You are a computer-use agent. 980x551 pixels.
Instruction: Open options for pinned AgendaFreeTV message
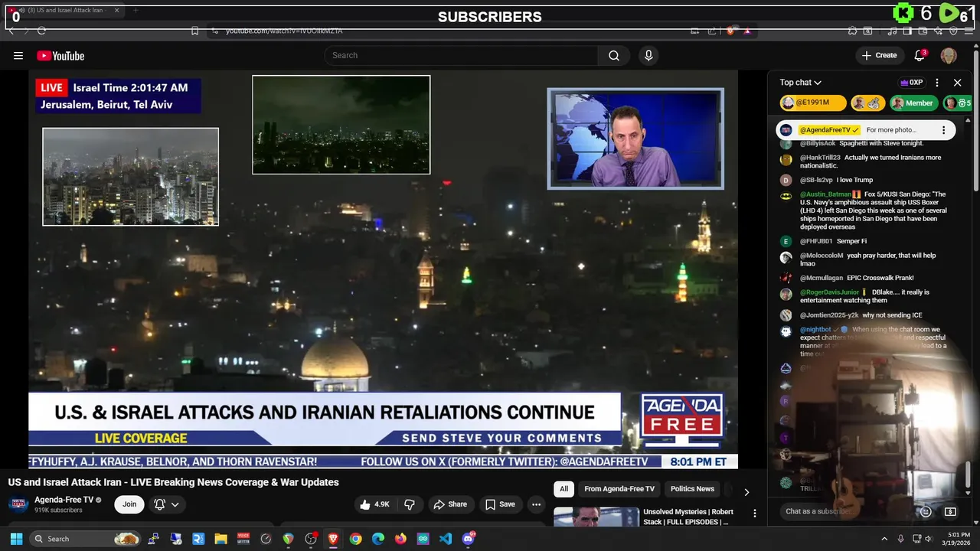point(943,130)
